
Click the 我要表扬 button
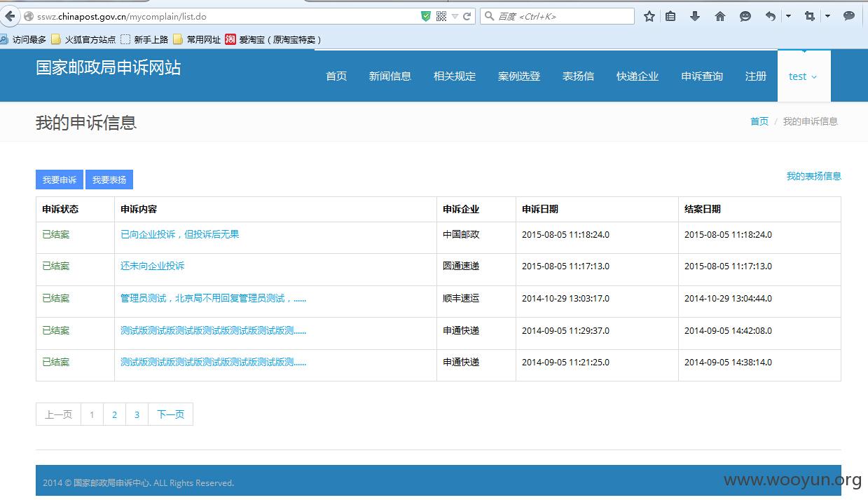(x=109, y=180)
